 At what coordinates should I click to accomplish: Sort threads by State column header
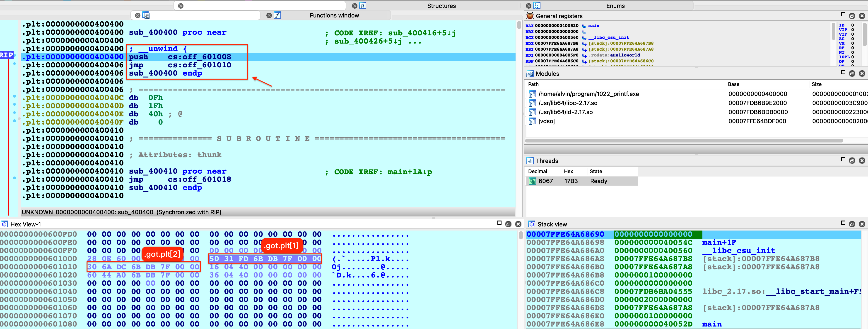pos(596,171)
